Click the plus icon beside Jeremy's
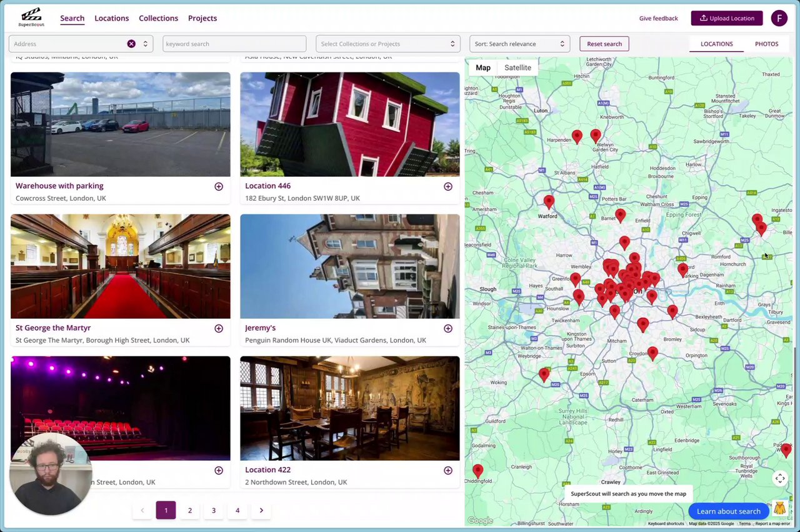This screenshot has height=532, width=800. pyautogui.click(x=448, y=328)
